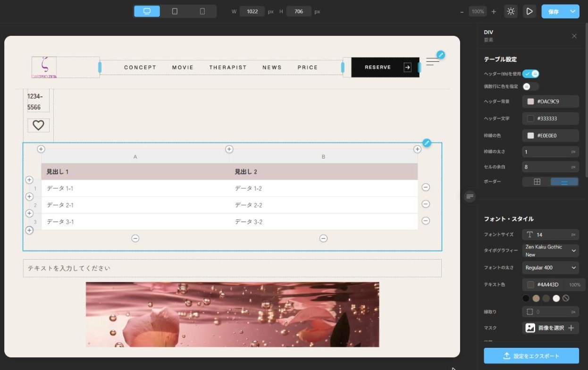Viewport: 588px width, 370px height.
Task: Start preview with the play icon
Action: pyautogui.click(x=529, y=11)
